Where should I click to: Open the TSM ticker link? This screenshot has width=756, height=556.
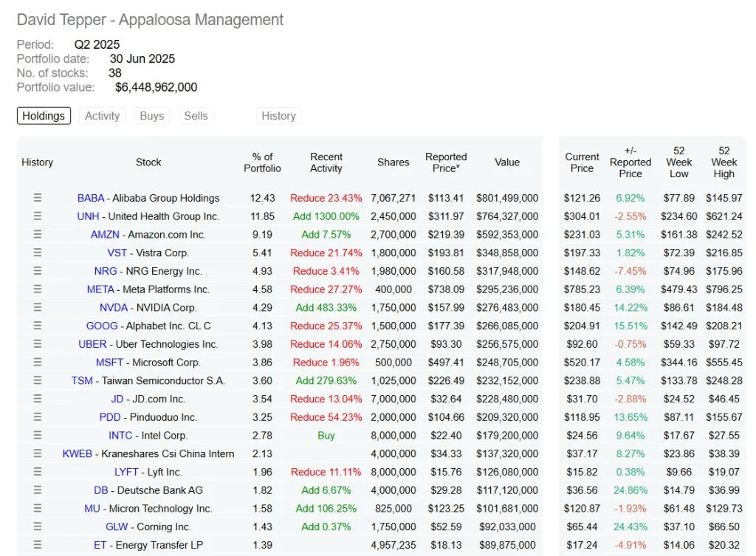(82, 380)
